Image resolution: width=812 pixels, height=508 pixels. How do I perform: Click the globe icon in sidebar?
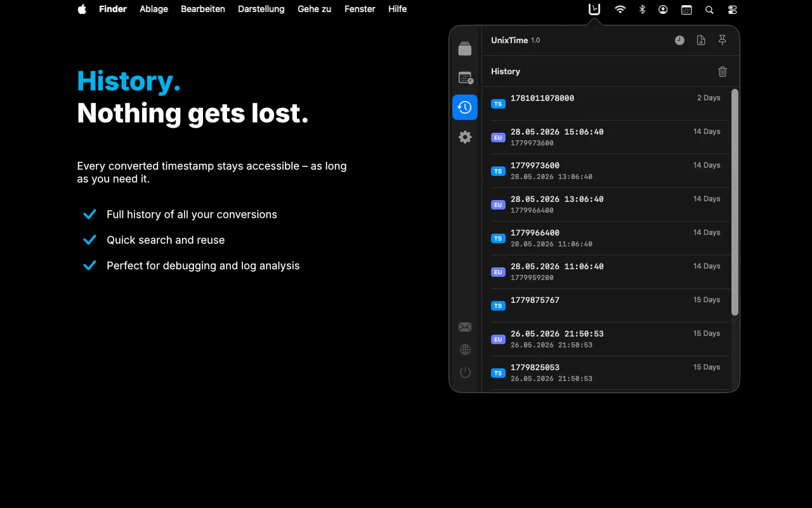point(465,350)
